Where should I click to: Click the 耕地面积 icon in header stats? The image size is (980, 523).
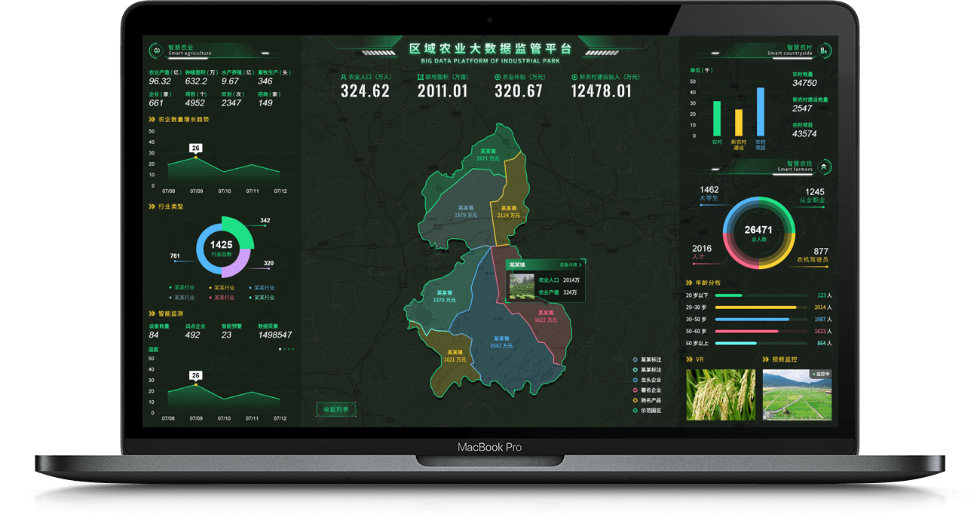[x=420, y=77]
